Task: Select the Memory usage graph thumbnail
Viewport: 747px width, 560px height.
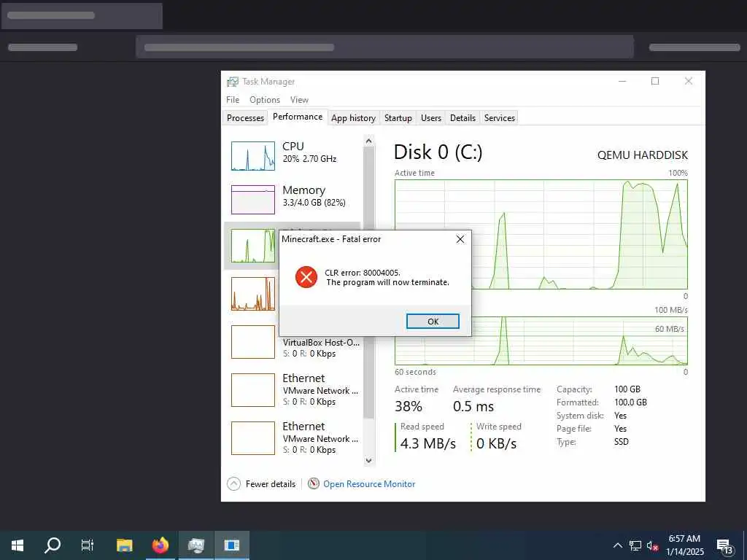Action: [253, 200]
